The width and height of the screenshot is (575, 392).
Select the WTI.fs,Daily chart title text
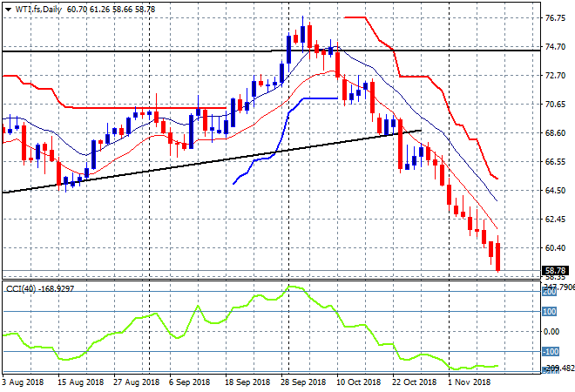tap(38, 10)
